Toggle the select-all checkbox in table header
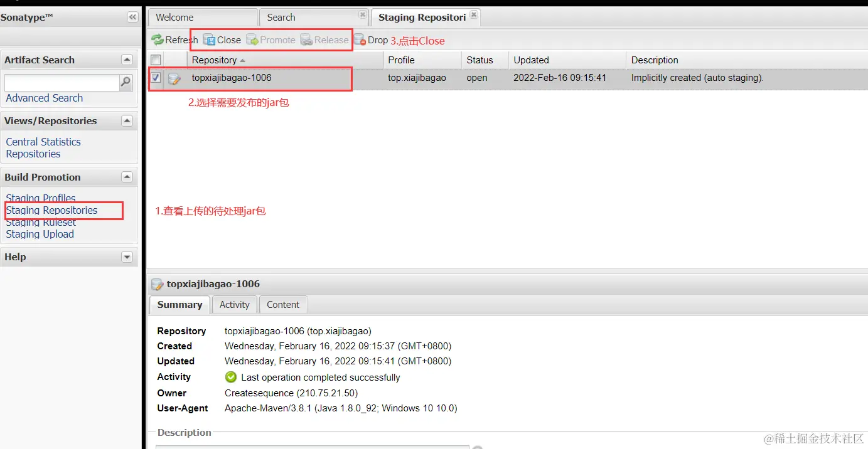Image resolution: width=868 pixels, height=449 pixels. click(x=156, y=60)
